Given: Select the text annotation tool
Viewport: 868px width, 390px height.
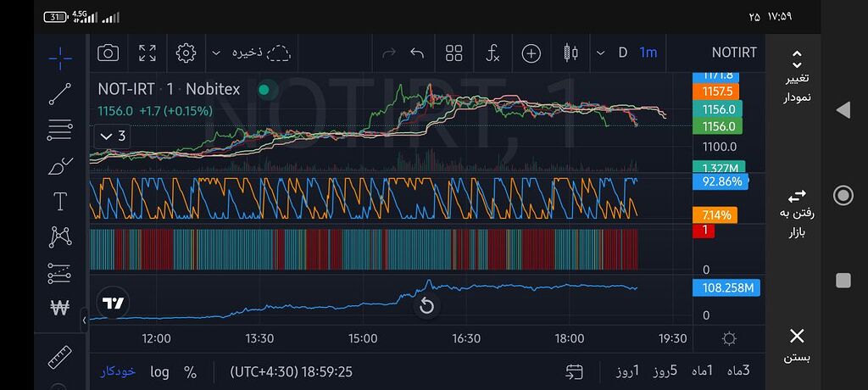Looking at the screenshot, I should [x=59, y=202].
